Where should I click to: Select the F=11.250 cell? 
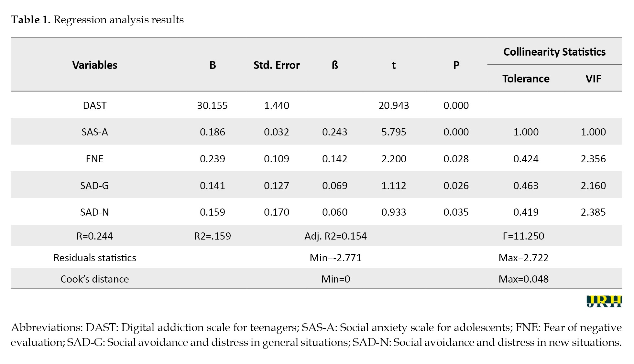pos(523,236)
